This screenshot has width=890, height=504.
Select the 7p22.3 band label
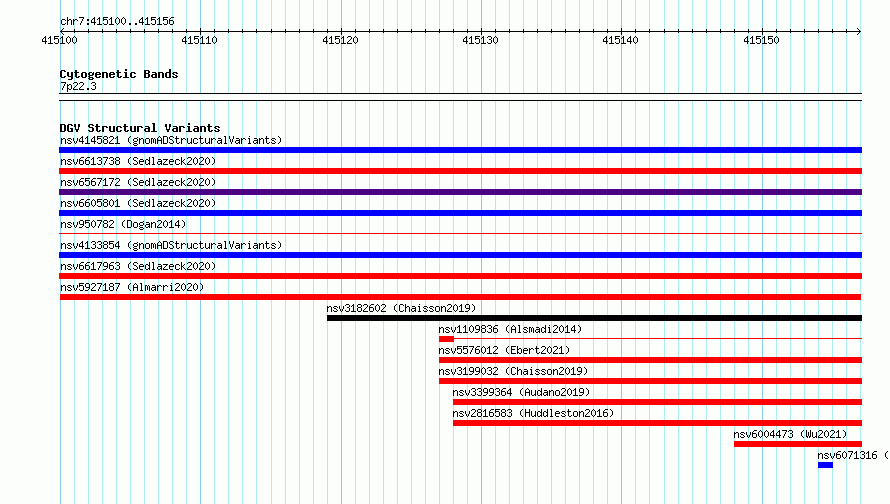(x=78, y=86)
